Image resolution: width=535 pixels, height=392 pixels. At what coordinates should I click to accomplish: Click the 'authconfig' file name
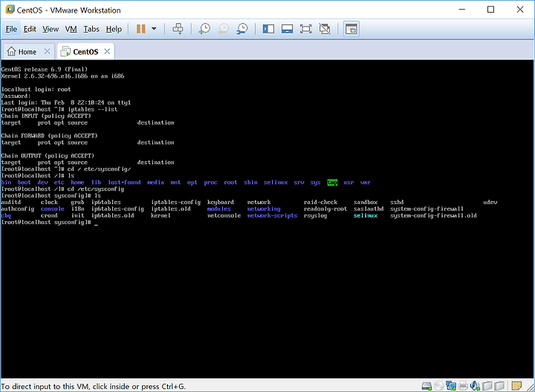tap(17, 209)
